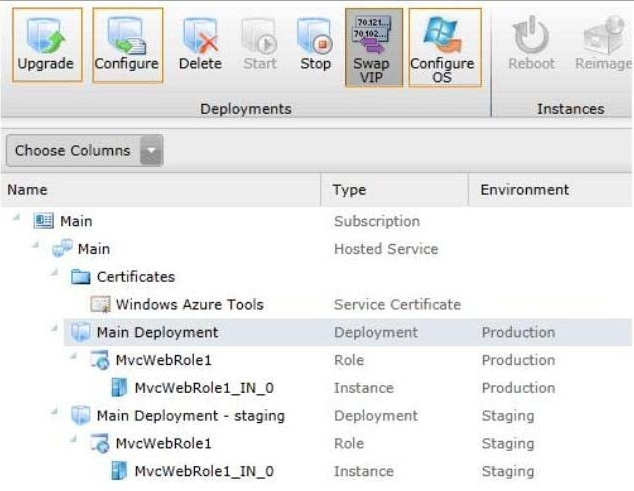Collapse the Main Deployment - staging node

pos(54,411)
